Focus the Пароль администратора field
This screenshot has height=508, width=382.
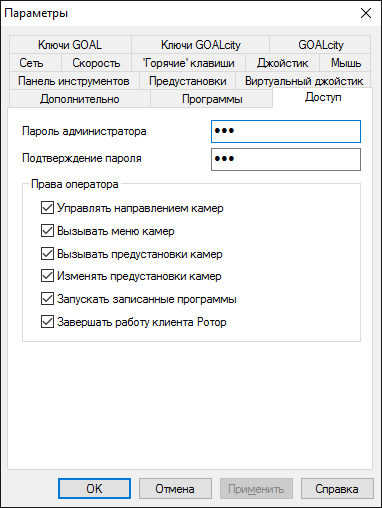286,131
